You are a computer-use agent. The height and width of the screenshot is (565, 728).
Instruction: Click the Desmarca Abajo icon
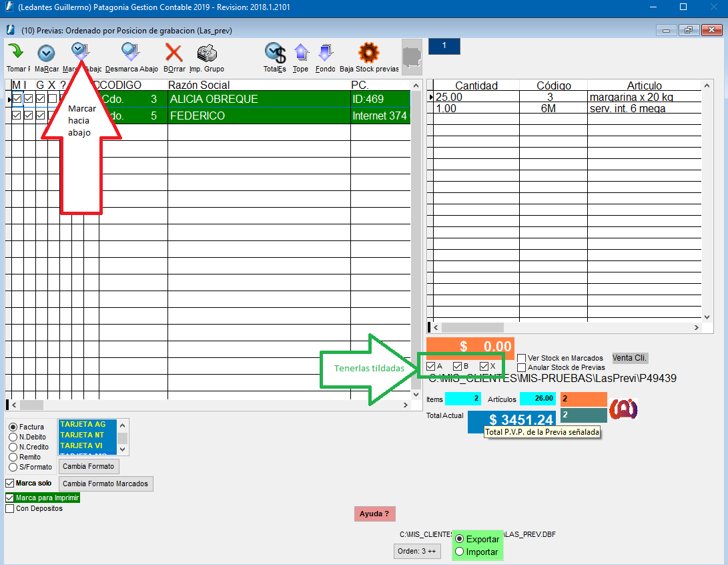pyautogui.click(x=131, y=52)
